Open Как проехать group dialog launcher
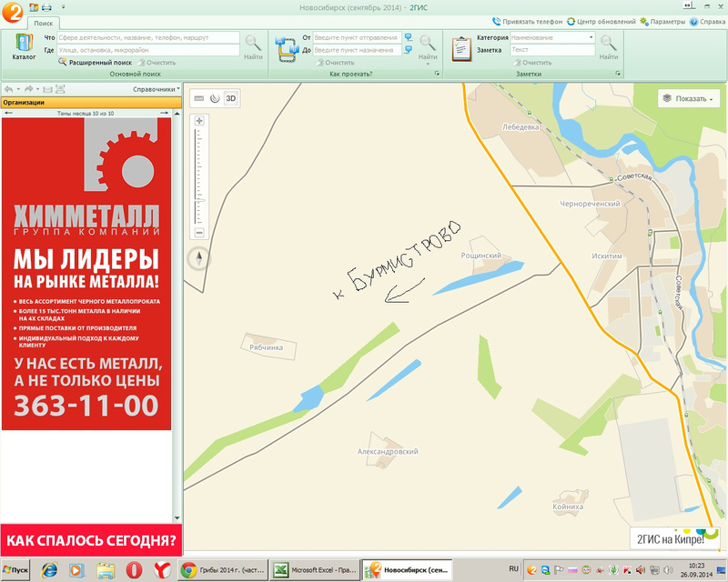This screenshot has height=582, width=728. pos(437,74)
